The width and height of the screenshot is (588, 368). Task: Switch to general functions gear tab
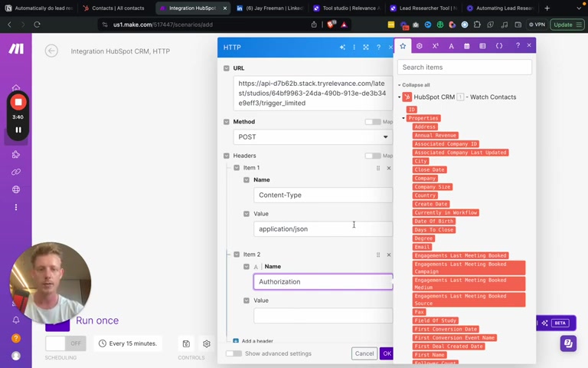click(420, 46)
